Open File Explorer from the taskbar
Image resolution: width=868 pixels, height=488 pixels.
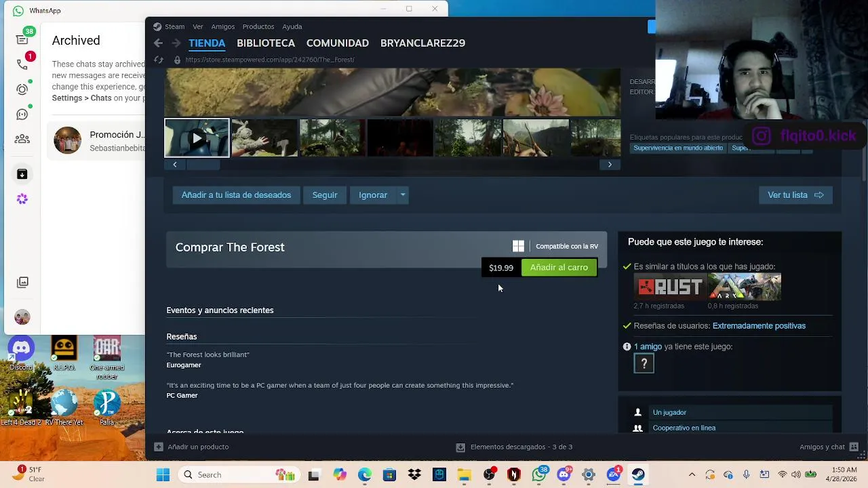coord(465,475)
